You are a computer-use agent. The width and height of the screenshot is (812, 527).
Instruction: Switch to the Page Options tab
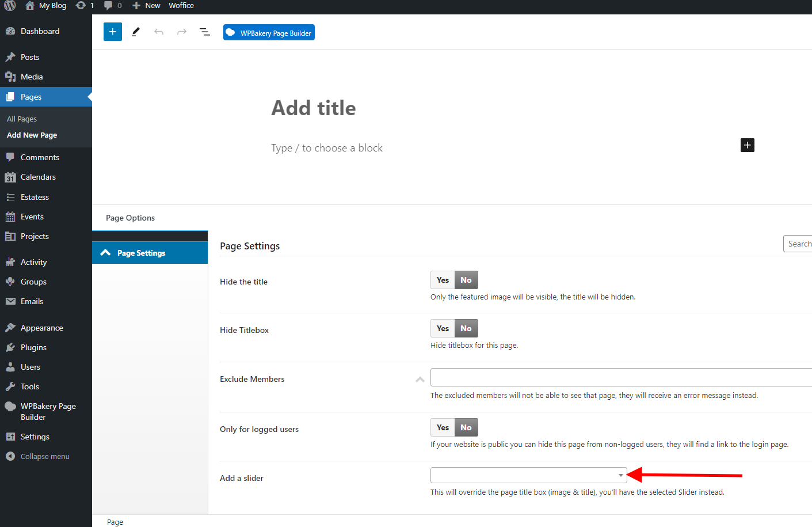(130, 218)
